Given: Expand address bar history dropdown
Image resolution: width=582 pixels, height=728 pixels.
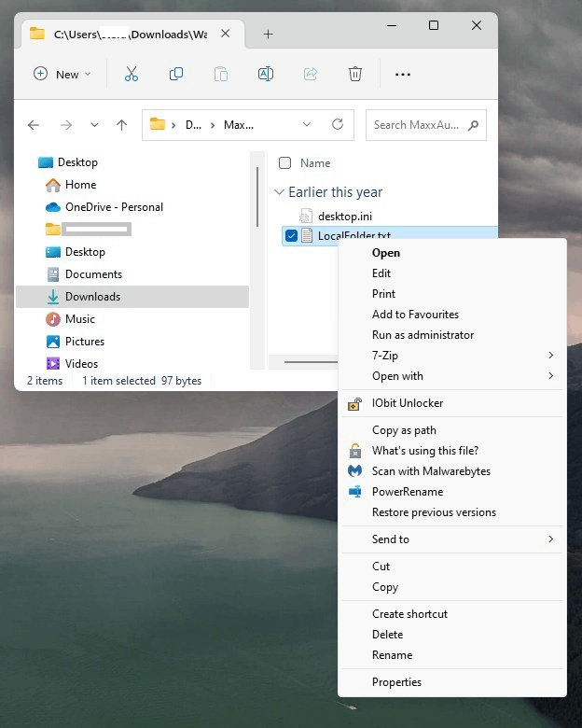Looking at the screenshot, I should [306, 124].
